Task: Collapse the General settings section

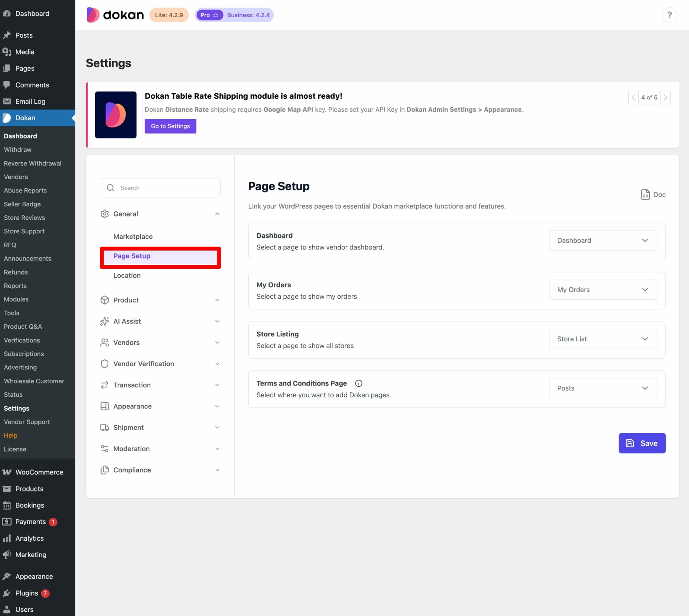Action: coord(217,214)
